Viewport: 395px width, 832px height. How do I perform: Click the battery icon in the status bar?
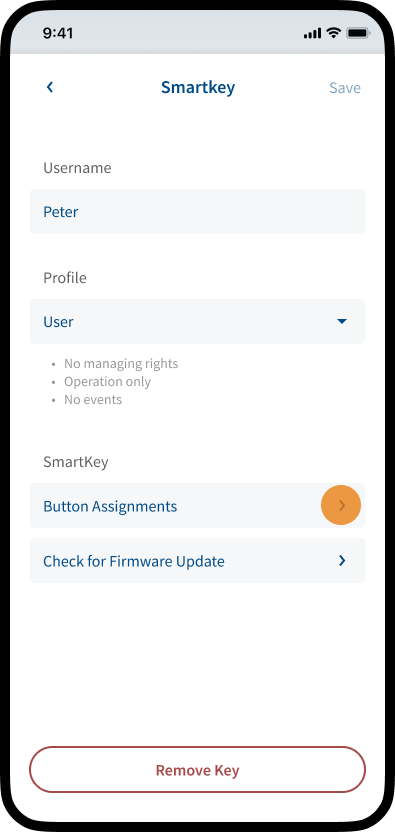click(x=358, y=33)
